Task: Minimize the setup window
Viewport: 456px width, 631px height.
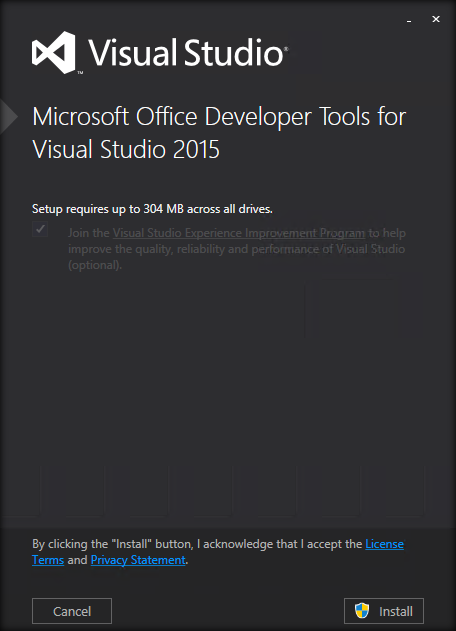Action: coord(409,19)
